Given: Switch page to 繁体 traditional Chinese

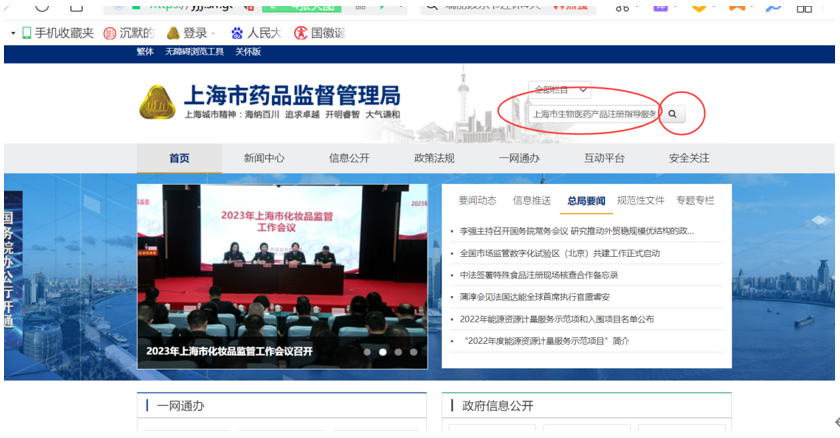Looking at the screenshot, I should (x=145, y=51).
